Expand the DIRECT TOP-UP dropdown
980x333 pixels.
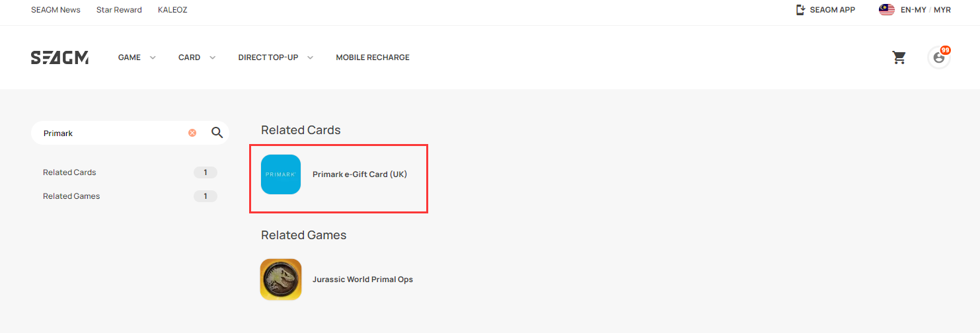pyautogui.click(x=276, y=57)
